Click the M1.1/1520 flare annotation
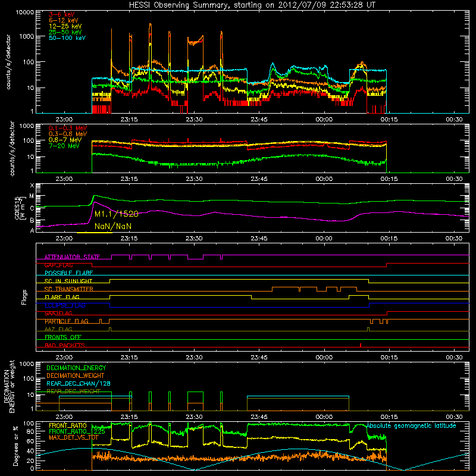Image resolution: width=476 pixels, height=476 pixels. (x=117, y=214)
